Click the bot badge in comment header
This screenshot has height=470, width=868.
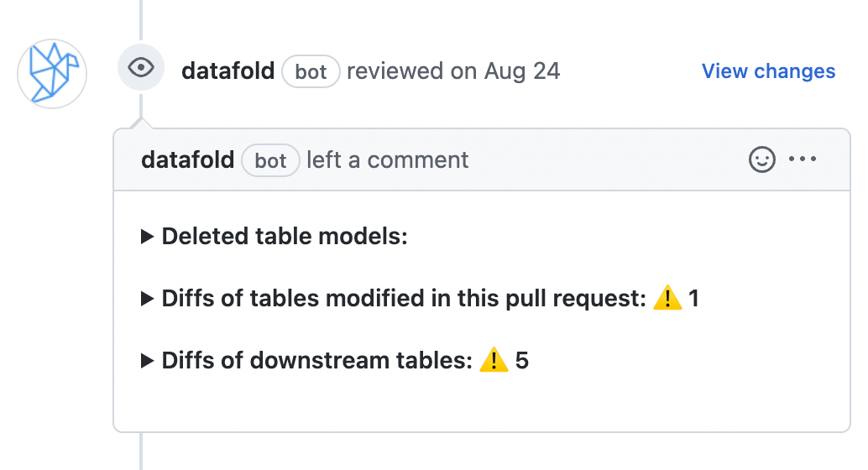[x=270, y=160]
